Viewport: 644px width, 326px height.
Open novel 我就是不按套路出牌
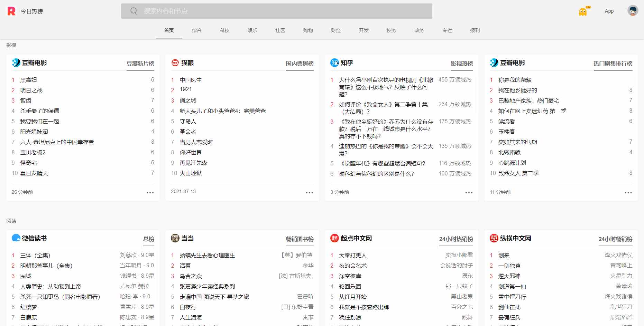pyautogui.click(x=364, y=307)
